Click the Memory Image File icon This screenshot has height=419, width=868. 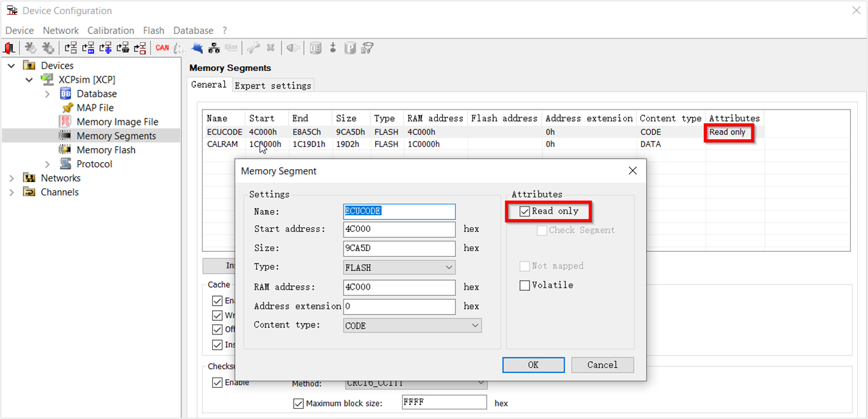click(x=65, y=122)
